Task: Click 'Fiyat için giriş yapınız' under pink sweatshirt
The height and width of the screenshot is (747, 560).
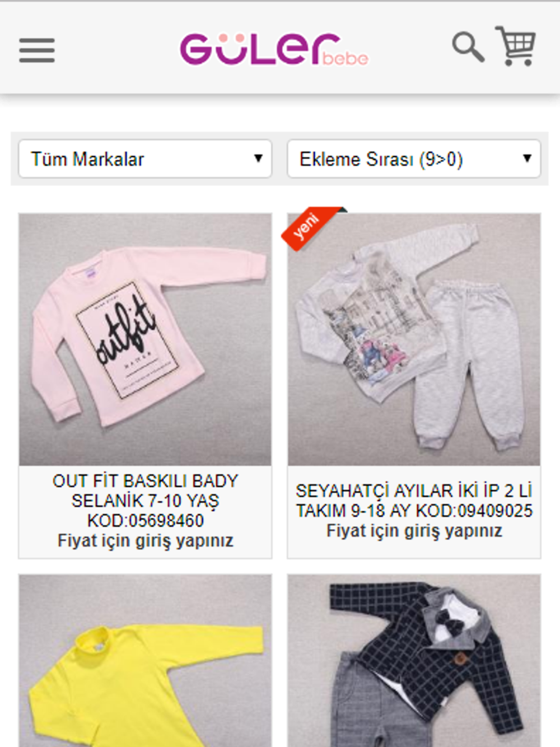Action: pos(145,541)
